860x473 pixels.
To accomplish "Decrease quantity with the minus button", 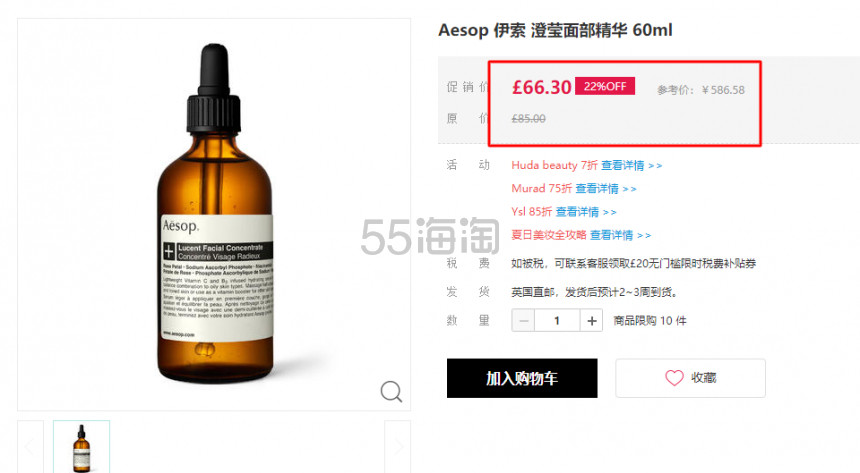I will tap(524, 320).
